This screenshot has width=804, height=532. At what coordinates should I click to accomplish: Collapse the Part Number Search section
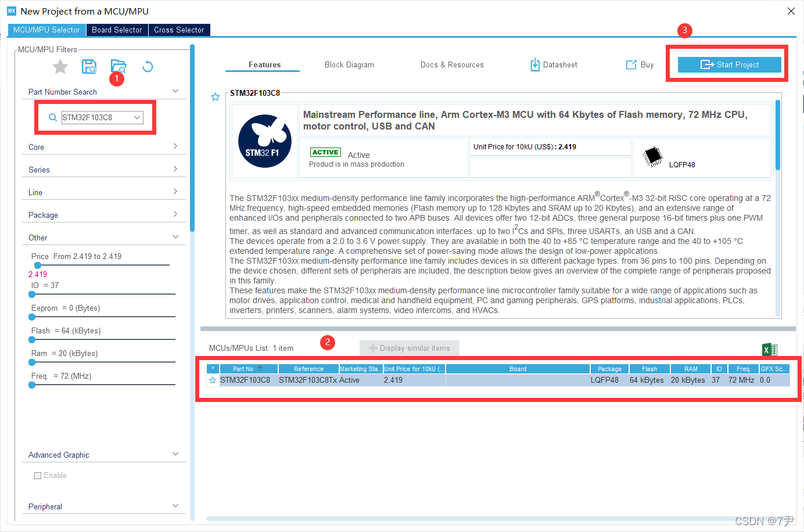(175, 91)
